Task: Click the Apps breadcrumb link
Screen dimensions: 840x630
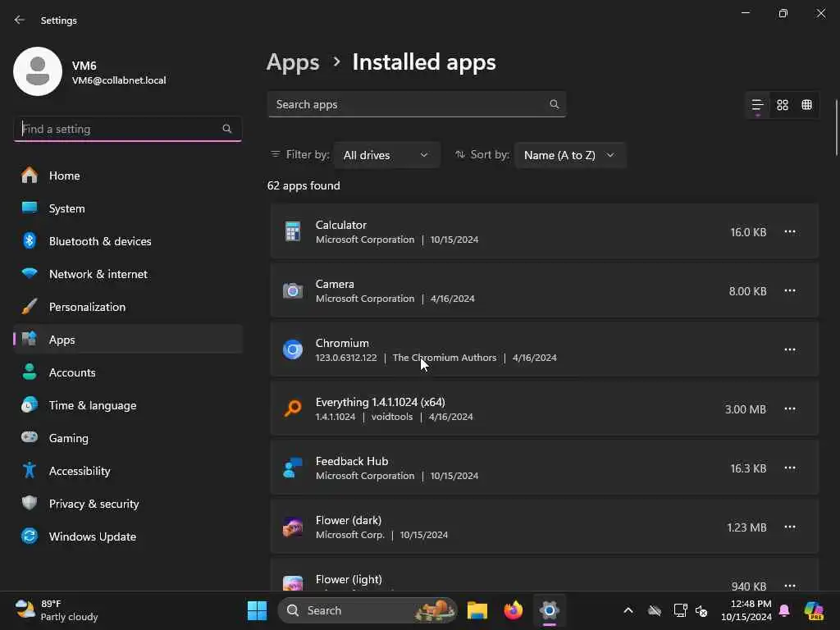Action: pos(293,62)
